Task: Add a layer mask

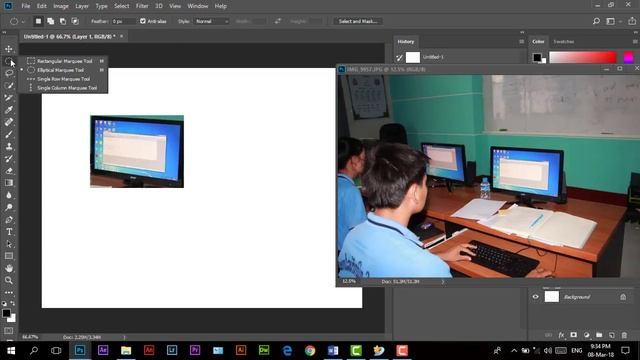Action: (573, 335)
